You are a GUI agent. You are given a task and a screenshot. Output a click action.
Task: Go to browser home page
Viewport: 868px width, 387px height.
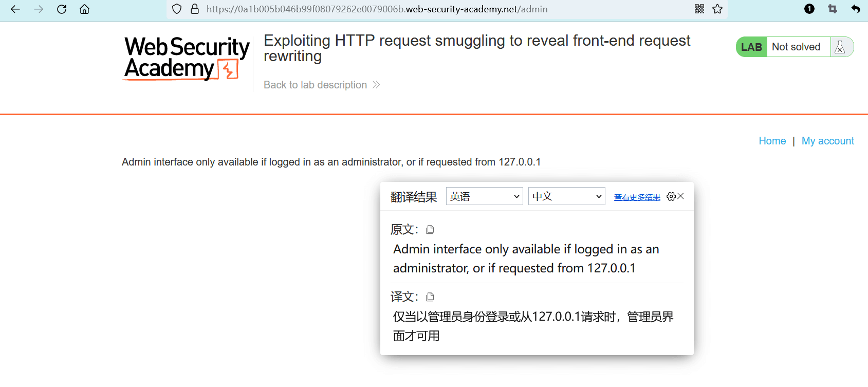85,9
